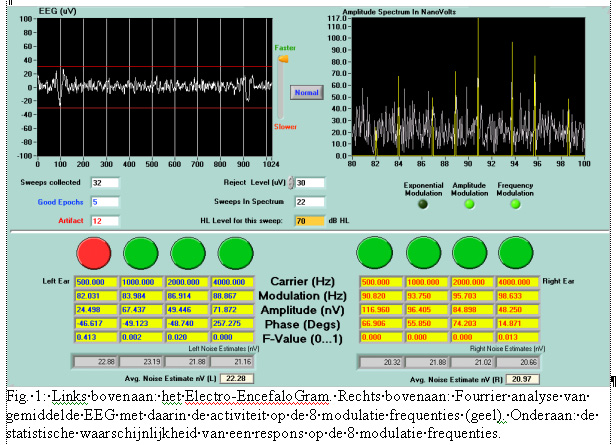
Task: Toggle the Amplitude Modulation LED
Action: (470, 203)
